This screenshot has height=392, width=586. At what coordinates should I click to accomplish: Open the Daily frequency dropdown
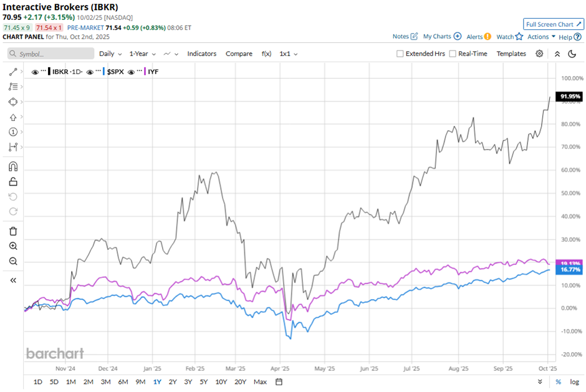[x=110, y=54]
